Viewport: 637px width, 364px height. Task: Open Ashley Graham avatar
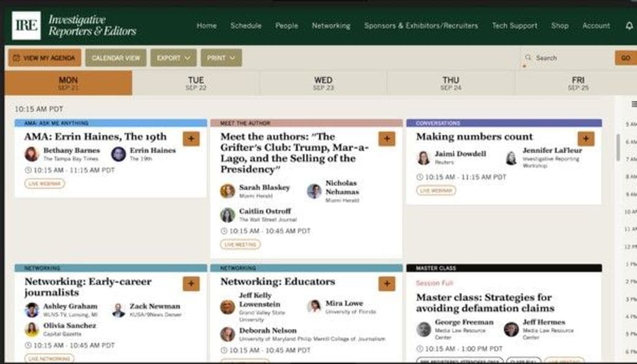(31, 310)
